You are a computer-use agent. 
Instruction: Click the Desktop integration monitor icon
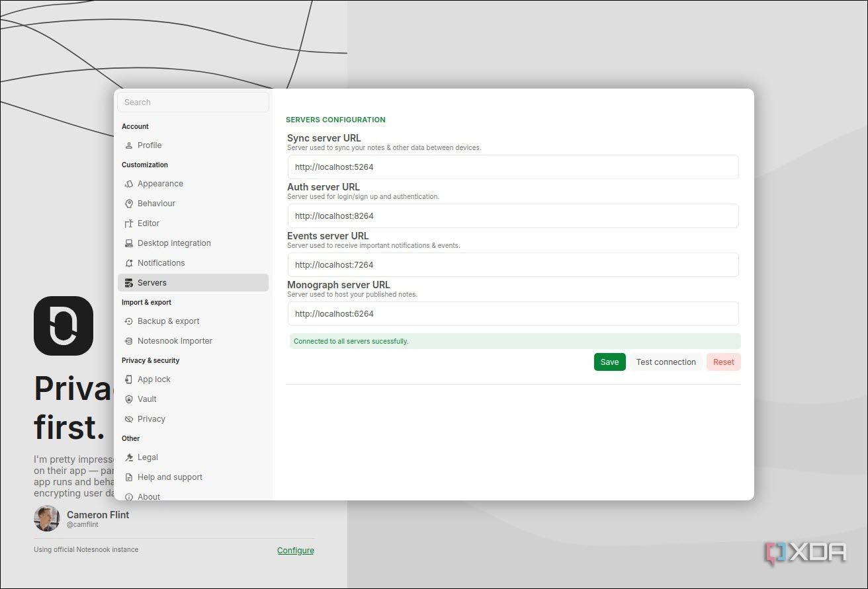pyautogui.click(x=129, y=243)
